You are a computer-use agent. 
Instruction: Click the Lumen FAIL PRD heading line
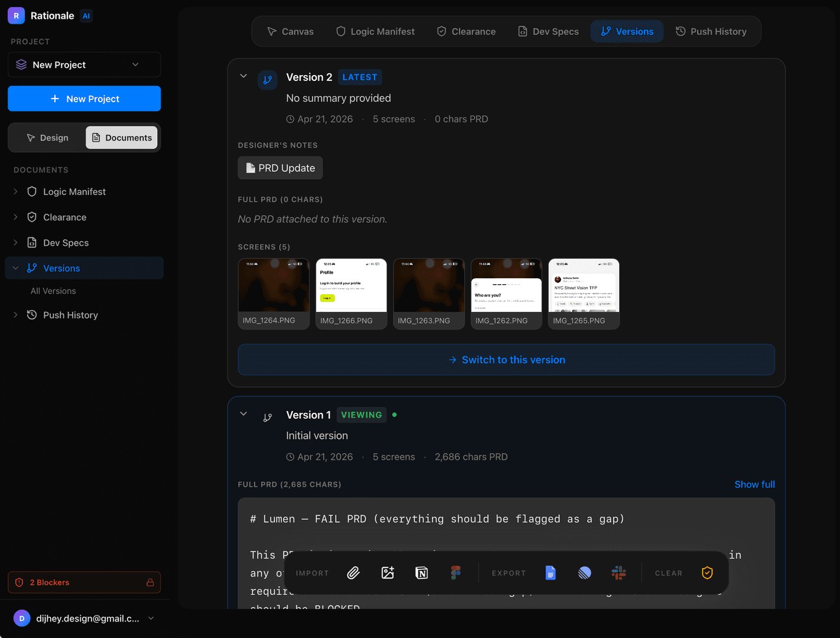437,519
